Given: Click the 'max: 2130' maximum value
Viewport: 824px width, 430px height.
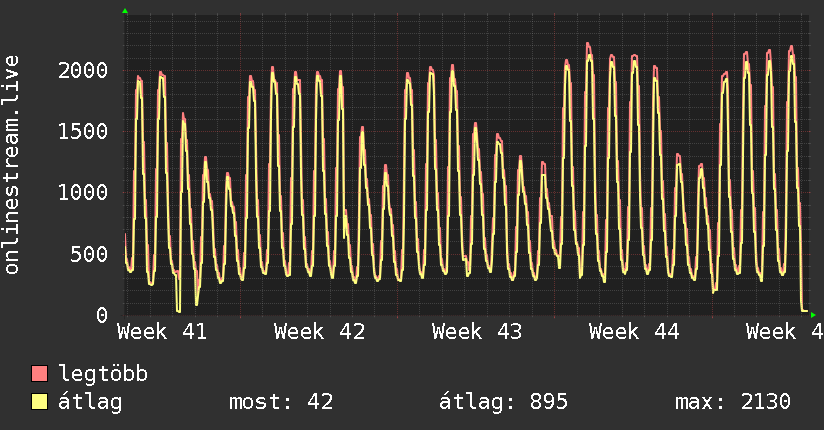Looking at the screenshot, I should click(x=733, y=402).
